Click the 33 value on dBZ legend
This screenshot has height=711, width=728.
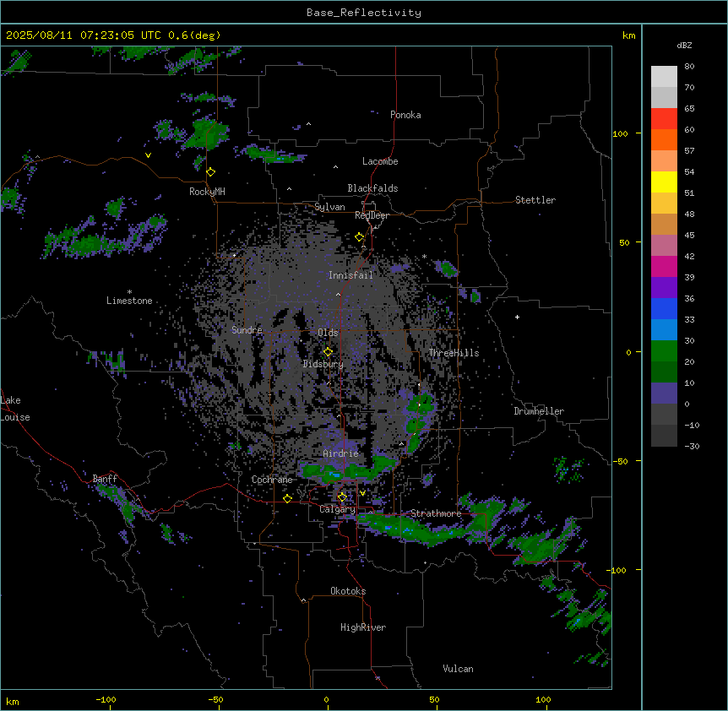coord(689,319)
